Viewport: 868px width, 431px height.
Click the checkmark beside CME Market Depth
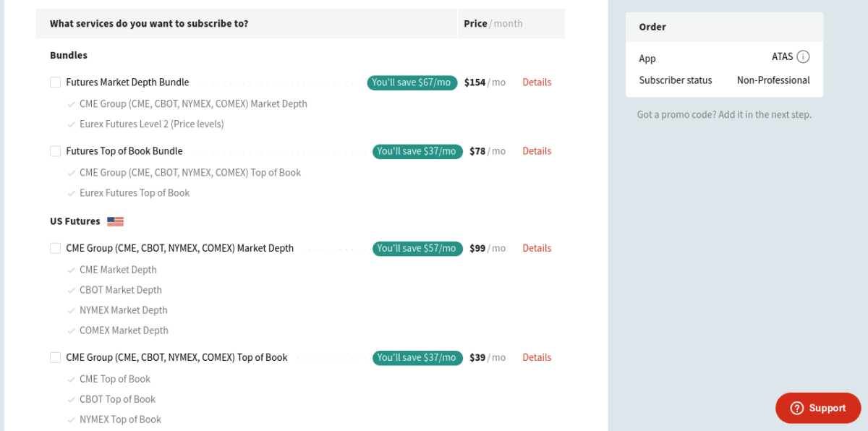pyautogui.click(x=71, y=269)
